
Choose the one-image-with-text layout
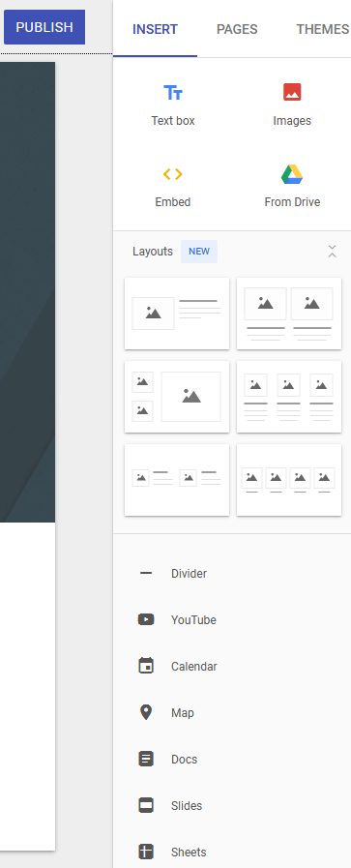(x=177, y=314)
